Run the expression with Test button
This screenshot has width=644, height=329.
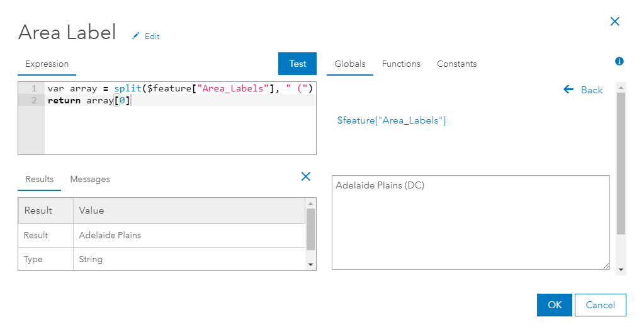pyautogui.click(x=297, y=64)
